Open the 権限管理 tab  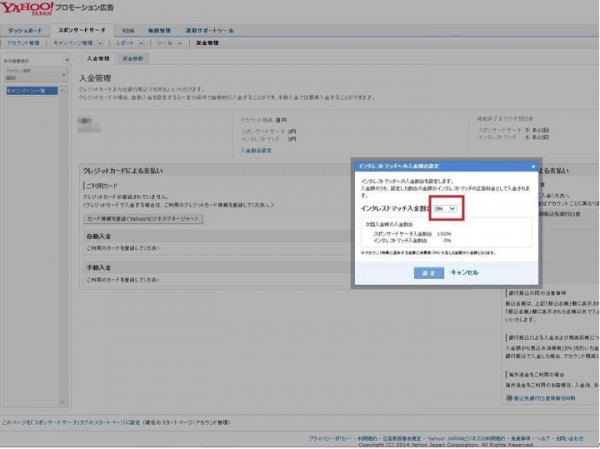159,31
